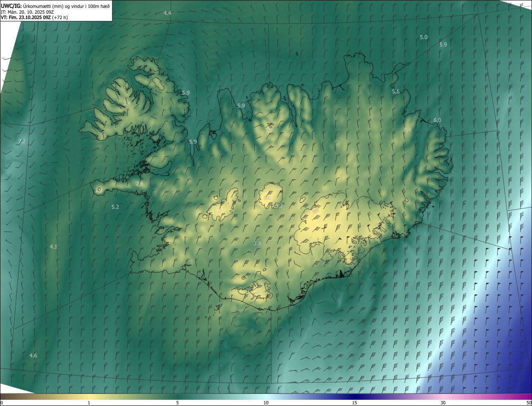Click the 50 tick label on the color scale
Screen dimensions: 532x406
(x=528, y=403)
